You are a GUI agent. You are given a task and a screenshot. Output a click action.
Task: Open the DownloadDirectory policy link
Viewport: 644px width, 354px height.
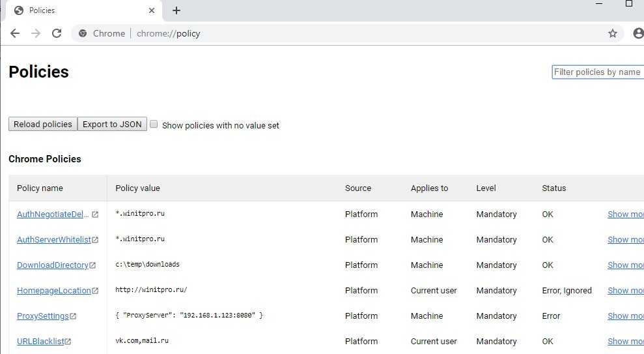tap(52, 265)
